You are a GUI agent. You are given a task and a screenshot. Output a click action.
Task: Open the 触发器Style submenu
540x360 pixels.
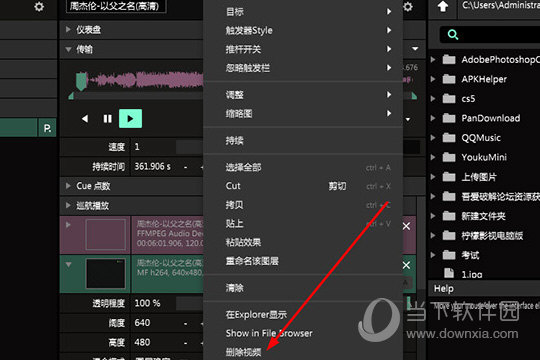[x=303, y=30]
